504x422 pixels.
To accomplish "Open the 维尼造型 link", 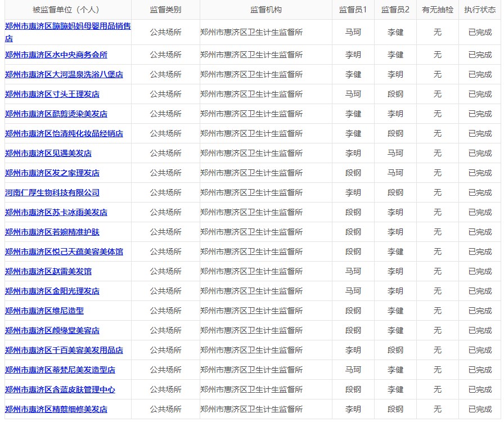I will [44, 311].
